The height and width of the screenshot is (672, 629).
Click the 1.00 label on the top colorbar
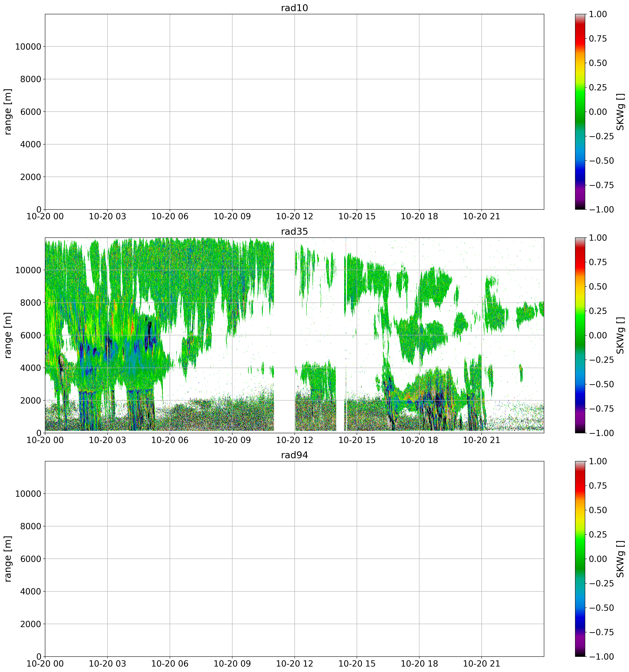(x=598, y=14)
